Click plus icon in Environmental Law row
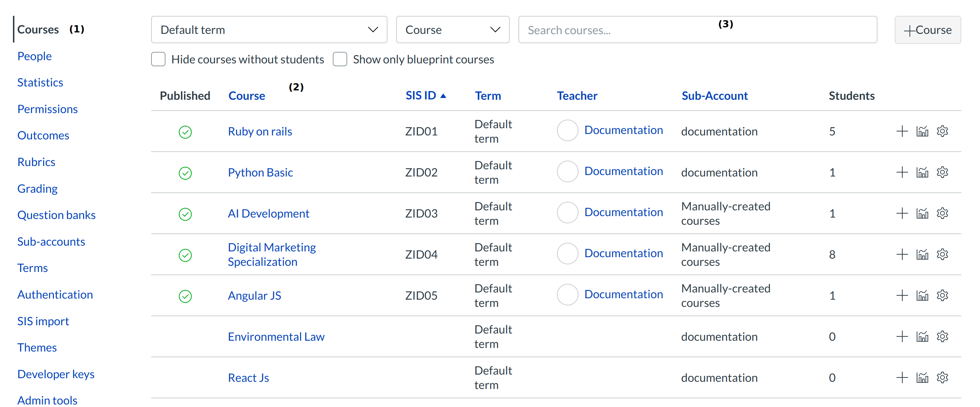 click(902, 336)
